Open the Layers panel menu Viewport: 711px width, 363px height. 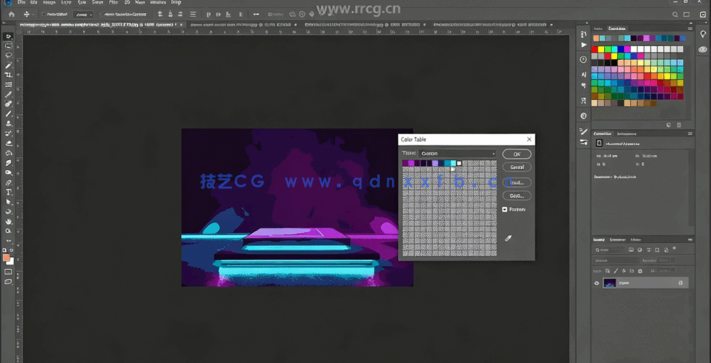(690, 239)
